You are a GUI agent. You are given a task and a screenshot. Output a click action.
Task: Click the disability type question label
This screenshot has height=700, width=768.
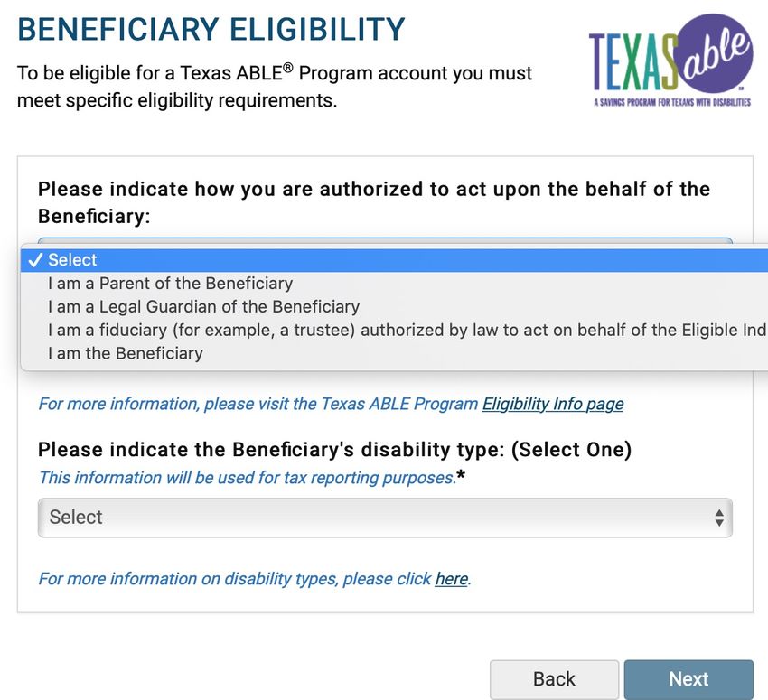pos(334,450)
